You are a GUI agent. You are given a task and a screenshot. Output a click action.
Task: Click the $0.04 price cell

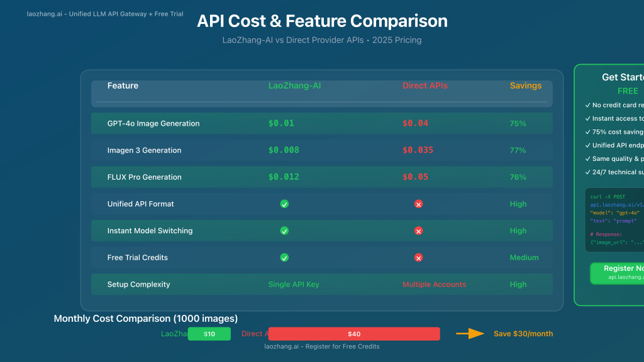(415, 123)
